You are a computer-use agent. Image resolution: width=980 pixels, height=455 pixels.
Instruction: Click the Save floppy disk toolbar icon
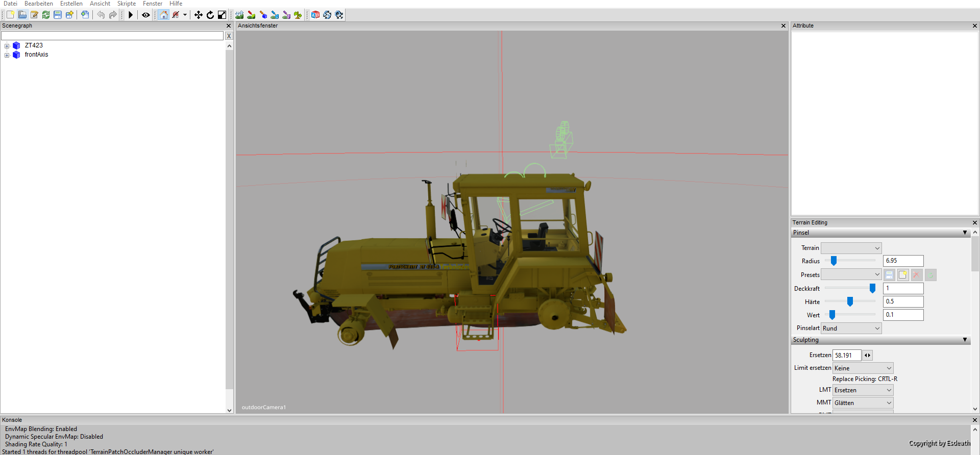point(58,15)
